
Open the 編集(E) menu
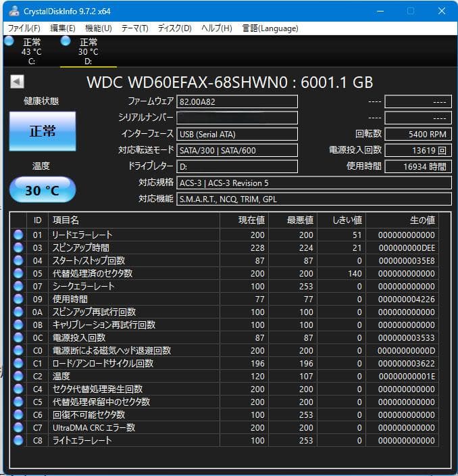(62, 28)
